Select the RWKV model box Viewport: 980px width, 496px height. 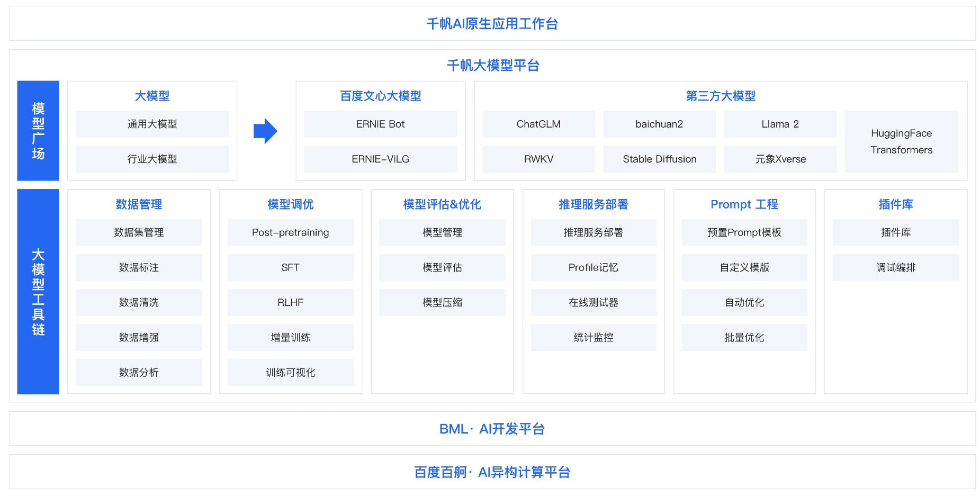tap(538, 159)
